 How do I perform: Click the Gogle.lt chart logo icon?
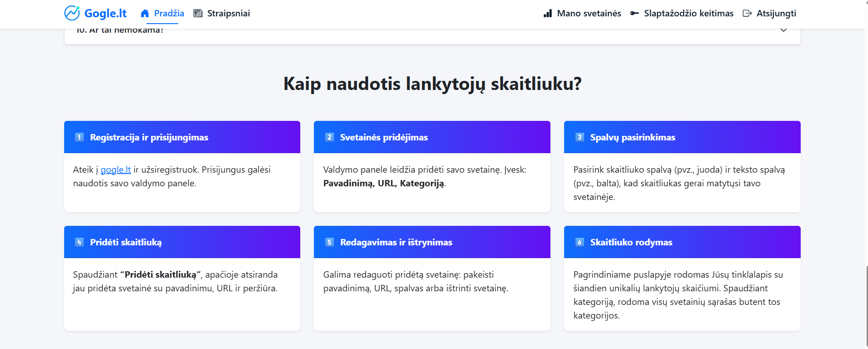coord(72,13)
